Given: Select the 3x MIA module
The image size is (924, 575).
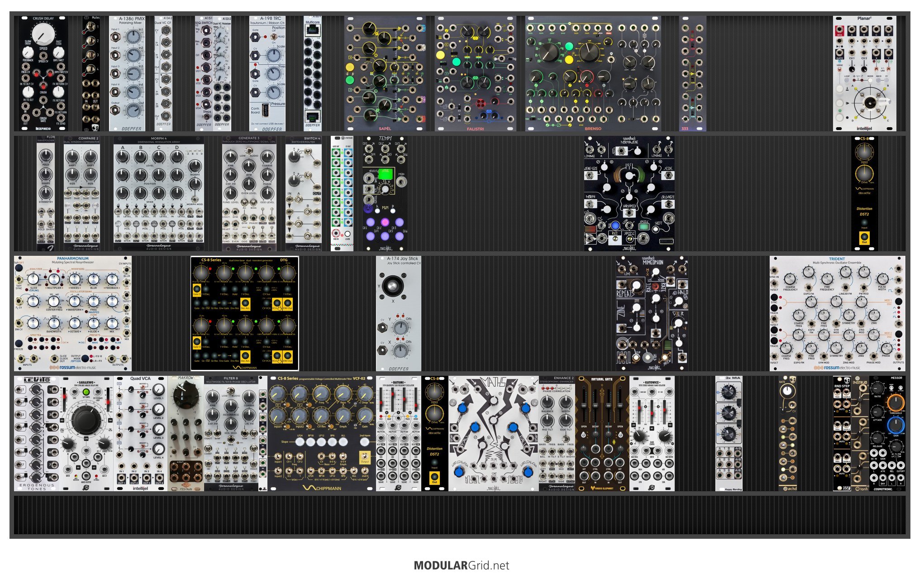Looking at the screenshot, I should point(729,433).
